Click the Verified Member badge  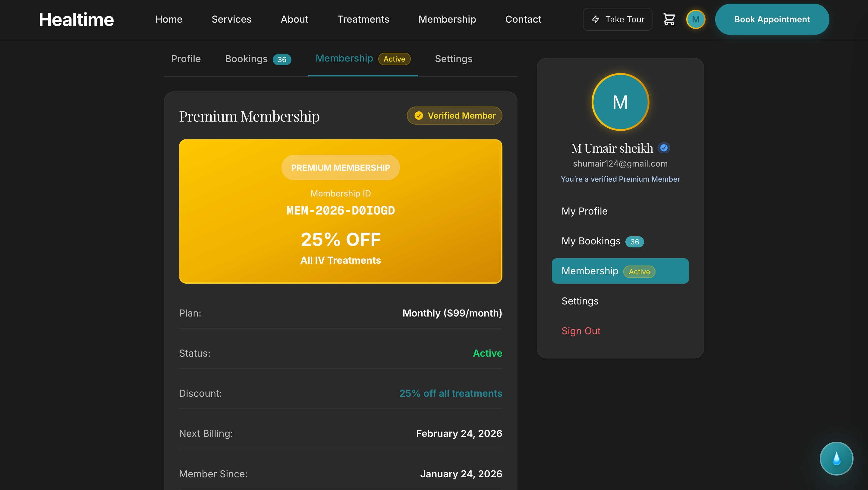coord(454,115)
